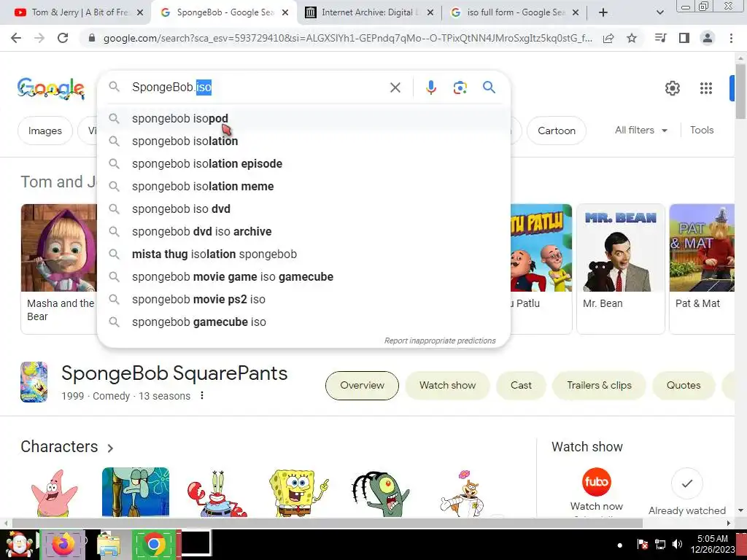
Task: Open the Google apps grid icon
Action: tap(706, 88)
